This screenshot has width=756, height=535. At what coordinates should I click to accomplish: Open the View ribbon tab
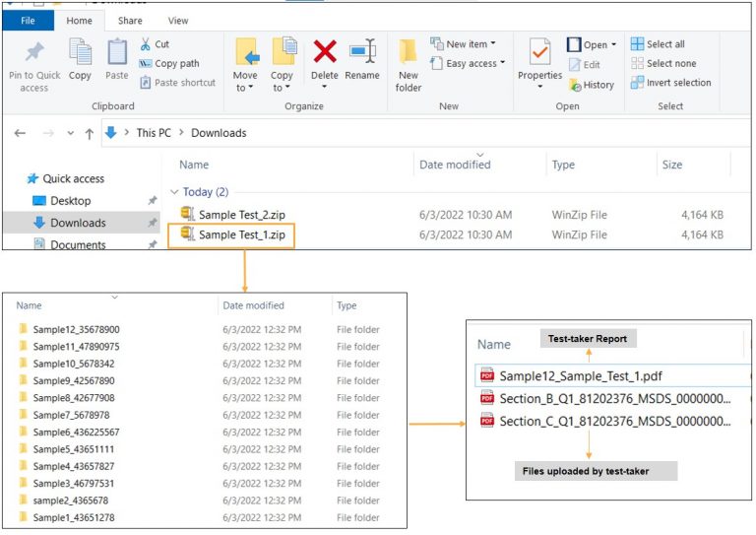point(178,21)
